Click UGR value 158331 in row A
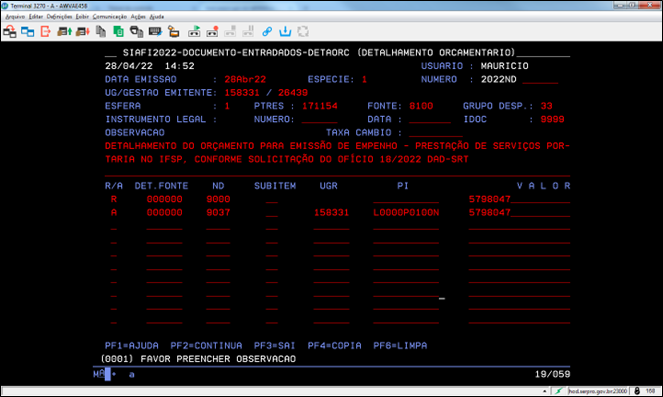The width and height of the screenshot is (663, 397). point(331,213)
